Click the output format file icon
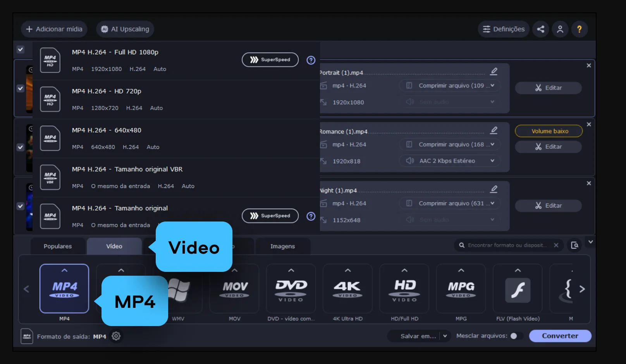626x364 pixels. pos(27,336)
